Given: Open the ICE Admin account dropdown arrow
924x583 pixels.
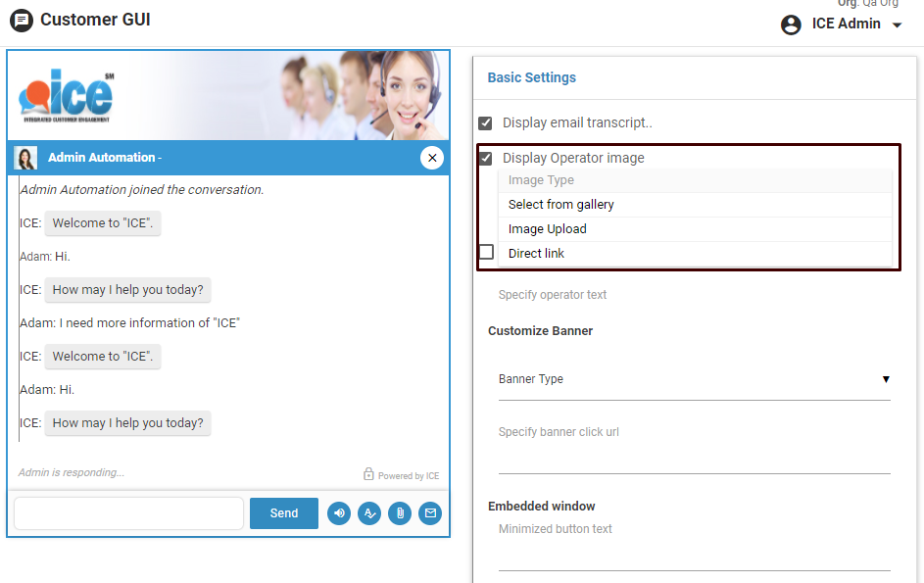Looking at the screenshot, I should tap(898, 25).
